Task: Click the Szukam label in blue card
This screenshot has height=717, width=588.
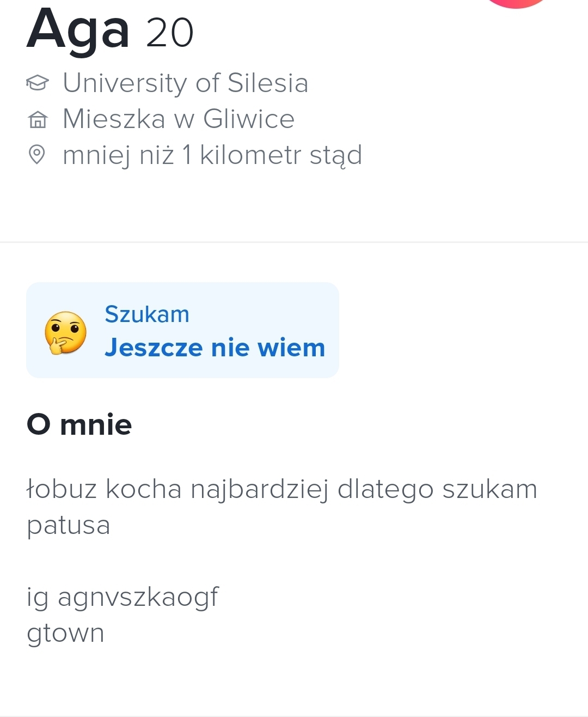Action: point(146,314)
